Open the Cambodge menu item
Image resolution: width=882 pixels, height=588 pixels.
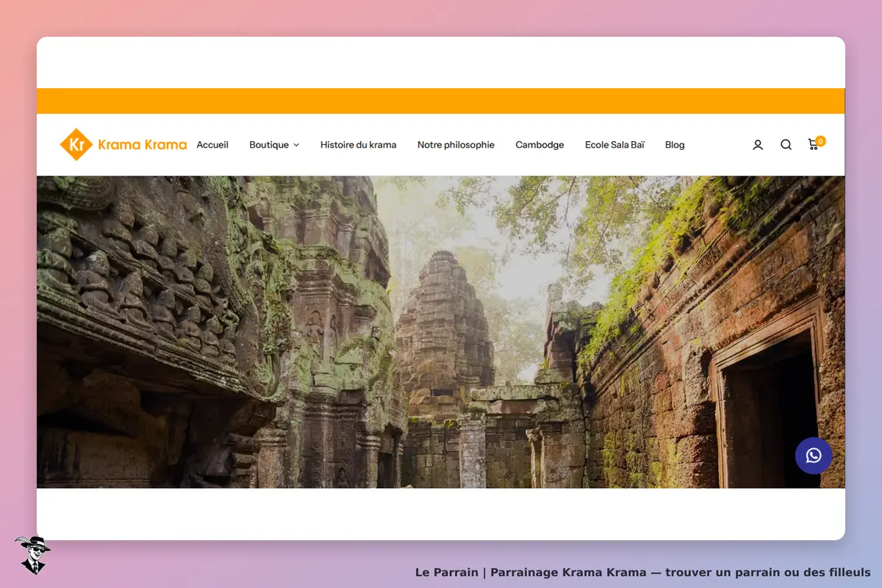[x=539, y=145]
